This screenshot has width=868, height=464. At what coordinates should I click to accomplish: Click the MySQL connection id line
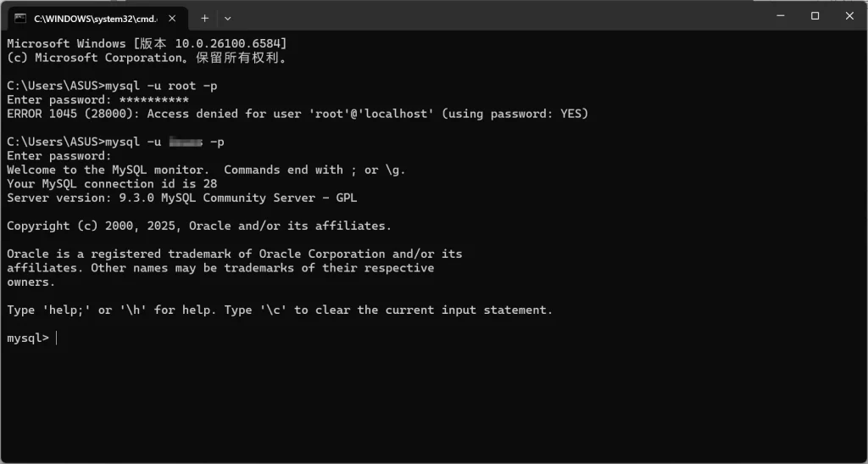(112, 183)
